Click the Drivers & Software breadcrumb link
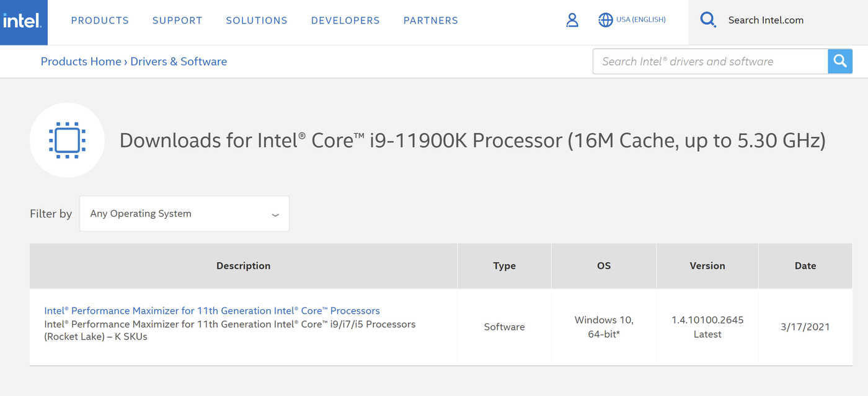This screenshot has width=868, height=396. (179, 61)
